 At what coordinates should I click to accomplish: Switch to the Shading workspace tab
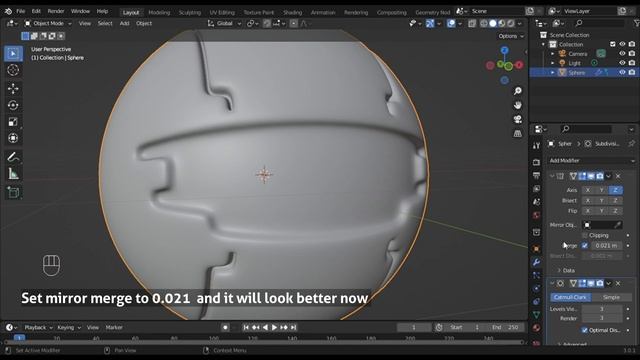tap(293, 12)
